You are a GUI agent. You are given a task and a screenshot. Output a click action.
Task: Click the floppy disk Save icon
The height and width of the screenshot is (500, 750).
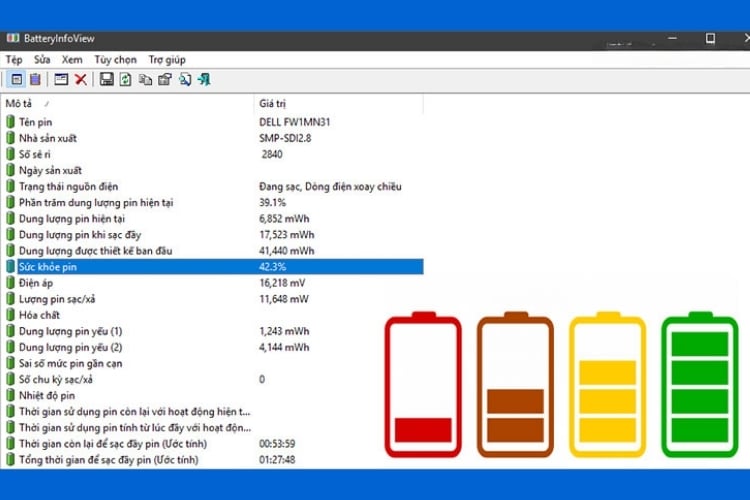point(106,79)
